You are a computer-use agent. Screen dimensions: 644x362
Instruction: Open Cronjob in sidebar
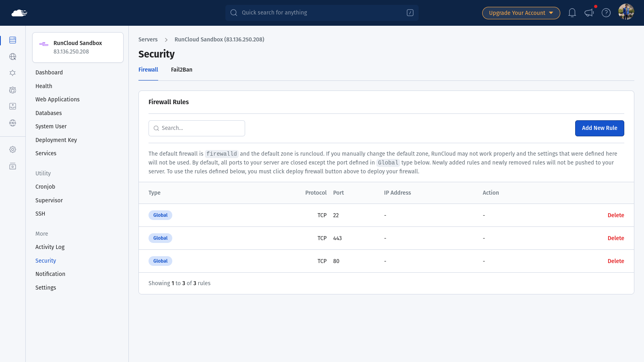(x=45, y=187)
